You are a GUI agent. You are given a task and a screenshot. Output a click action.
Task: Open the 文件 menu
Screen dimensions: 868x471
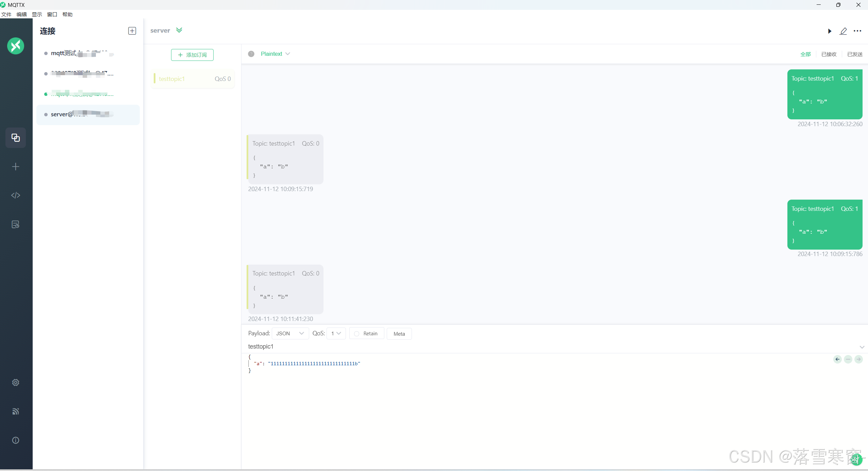tap(6, 14)
